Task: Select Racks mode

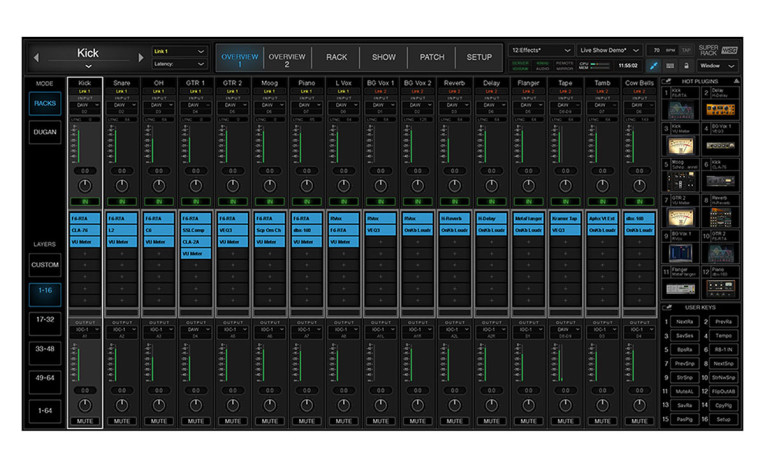Action: [45, 103]
